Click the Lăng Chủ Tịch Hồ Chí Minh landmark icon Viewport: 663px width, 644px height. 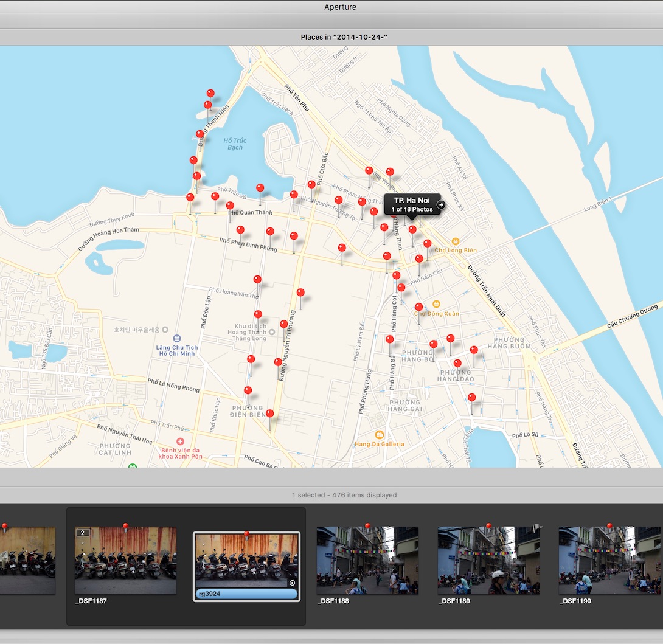177,338
